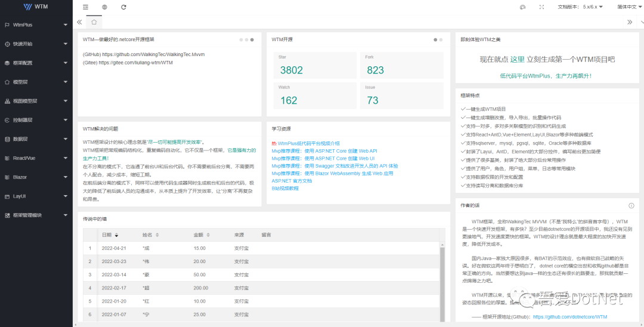Click the icon beside 框架配置
Viewport: 644px width, 327px height.
coord(7,63)
